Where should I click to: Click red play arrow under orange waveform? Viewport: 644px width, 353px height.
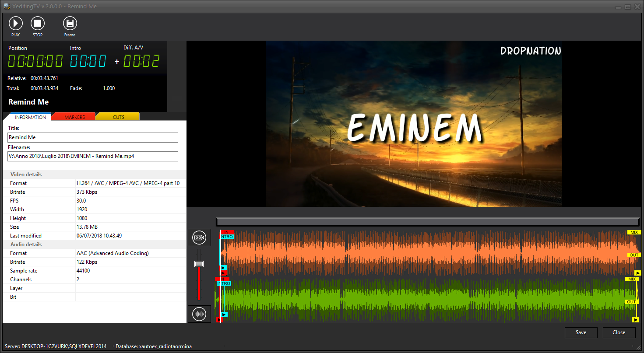pos(223,273)
